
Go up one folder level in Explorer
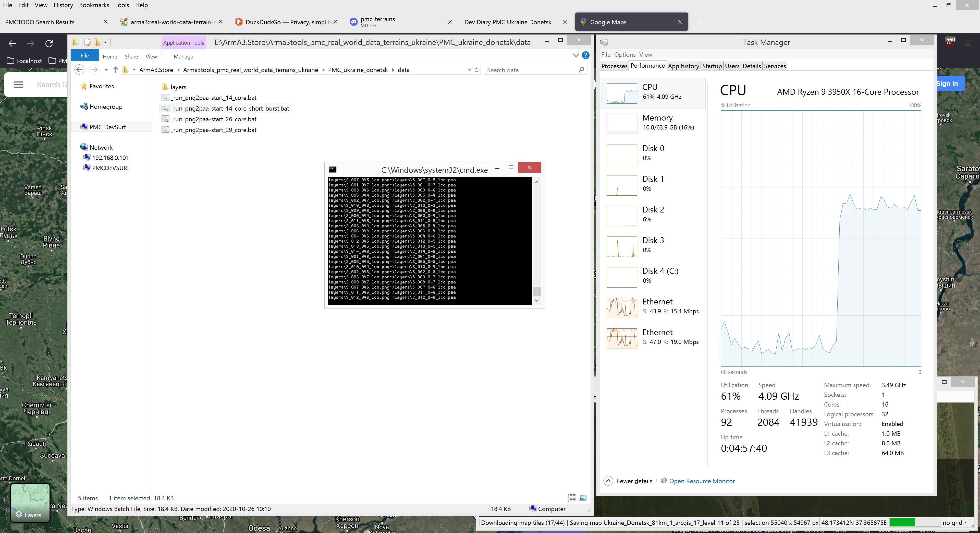point(115,70)
